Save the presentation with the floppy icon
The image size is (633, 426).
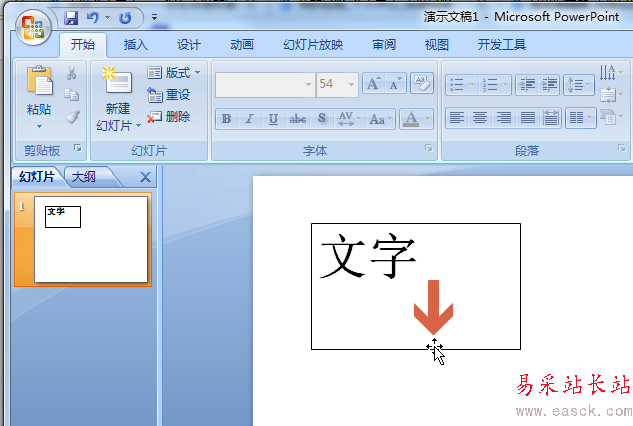click(71, 18)
